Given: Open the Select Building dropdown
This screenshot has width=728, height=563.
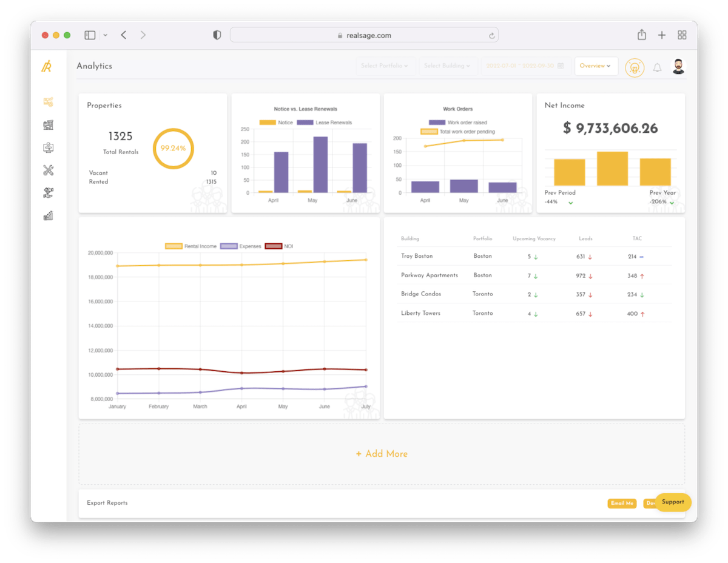Looking at the screenshot, I should point(448,66).
